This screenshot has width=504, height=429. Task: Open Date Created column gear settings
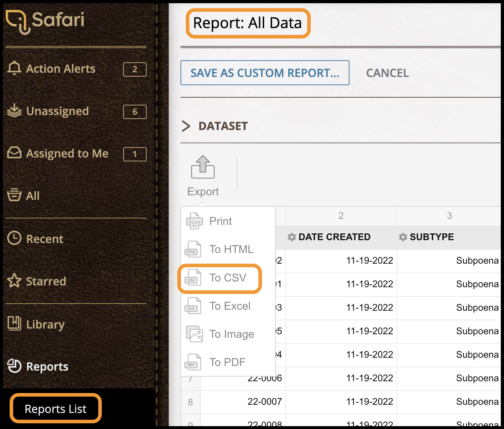coord(292,237)
